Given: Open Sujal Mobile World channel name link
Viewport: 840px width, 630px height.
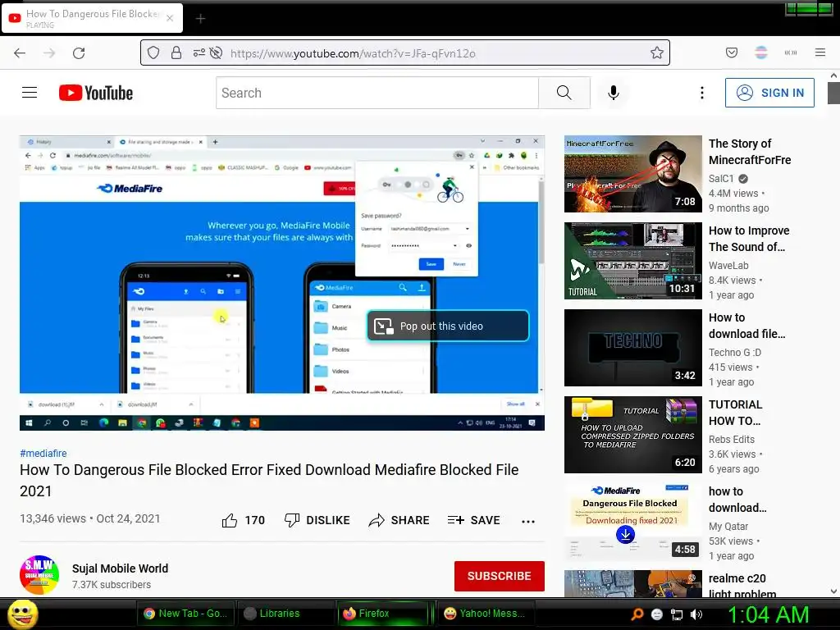Looking at the screenshot, I should [x=120, y=568].
